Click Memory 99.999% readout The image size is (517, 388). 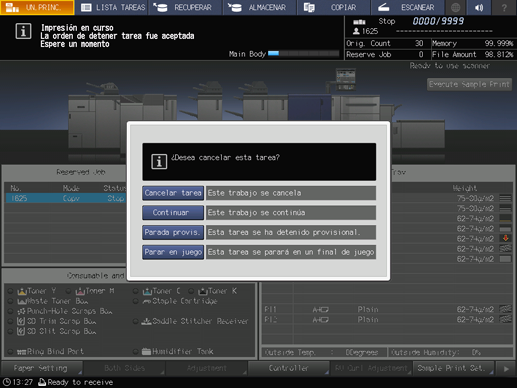[472, 43]
